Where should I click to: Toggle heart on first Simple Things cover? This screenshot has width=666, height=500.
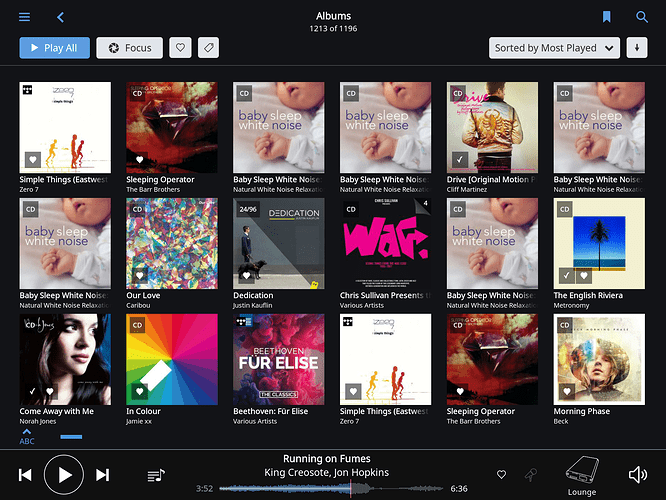pos(33,160)
